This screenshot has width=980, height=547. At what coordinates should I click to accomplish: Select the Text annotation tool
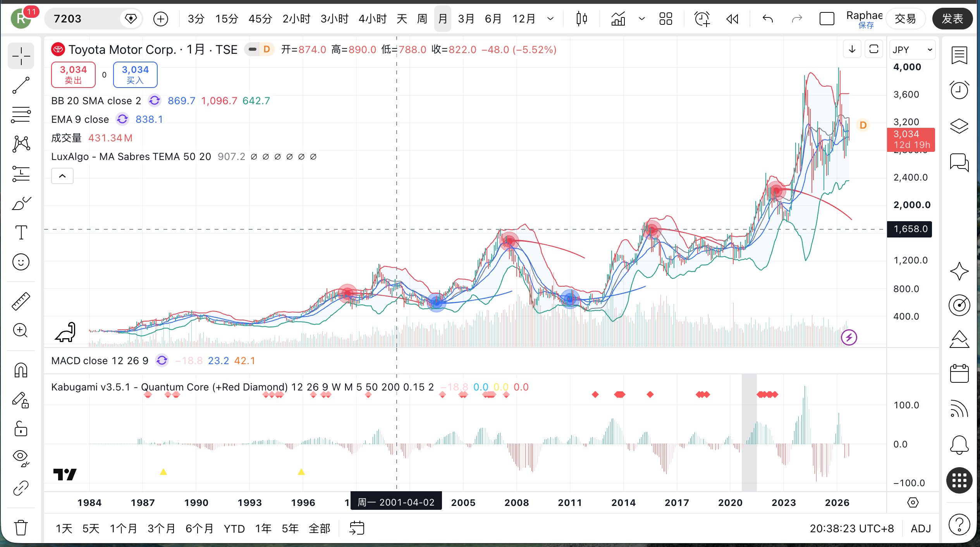pyautogui.click(x=21, y=232)
